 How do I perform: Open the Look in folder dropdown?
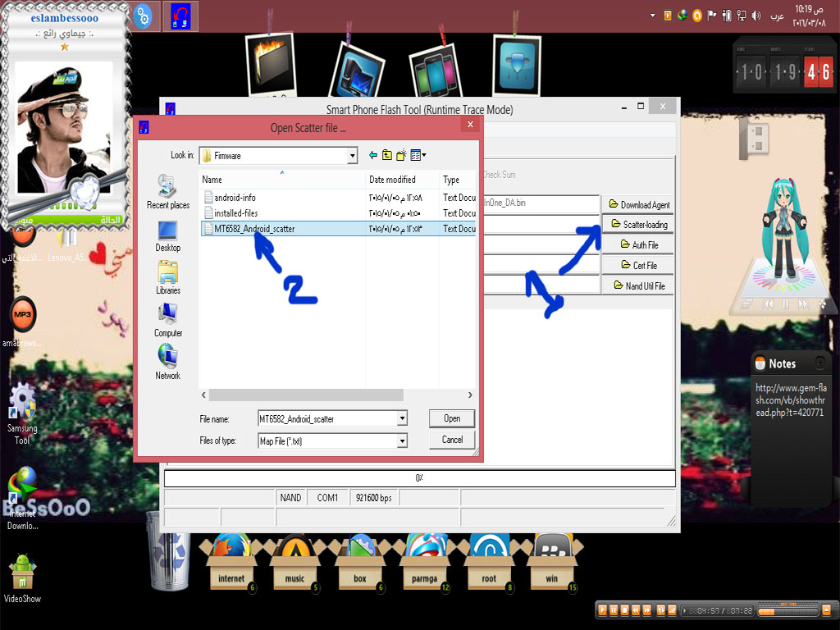352,156
